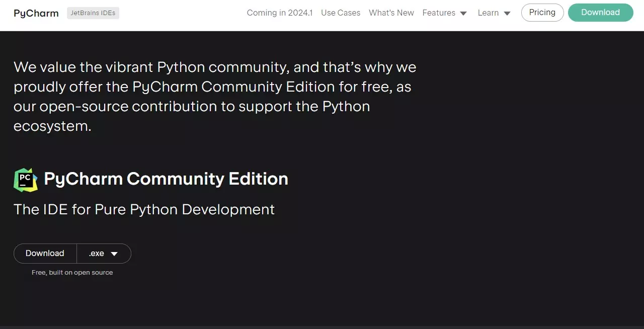This screenshot has width=644, height=329.
Task: Open the Coming in 2024.1 page
Action: [x=280, y=13]
